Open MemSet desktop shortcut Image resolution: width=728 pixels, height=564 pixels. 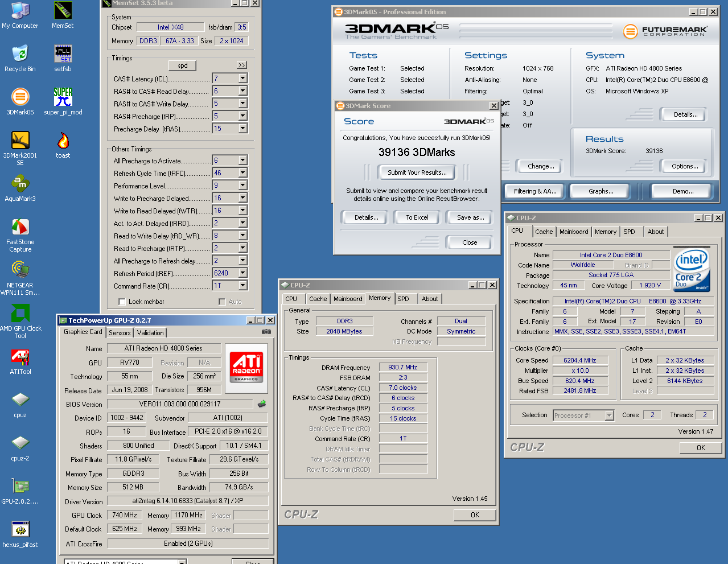point(63,15)
